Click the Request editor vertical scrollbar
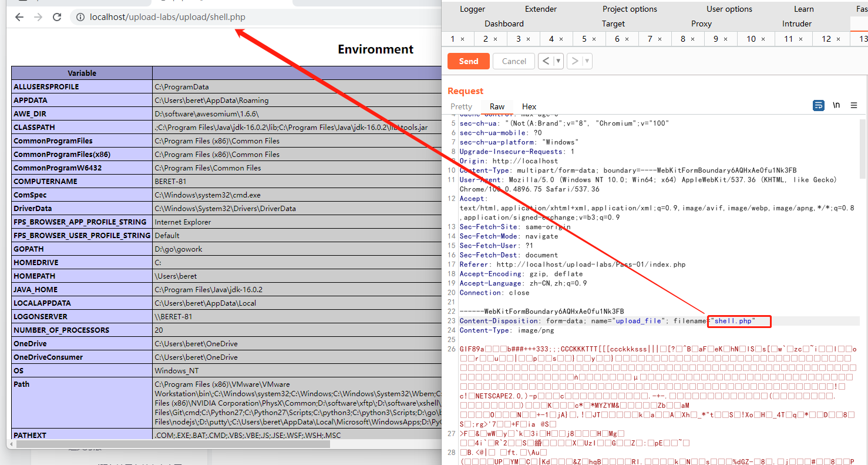Screen dimensions: 868x465 point(863,148)
